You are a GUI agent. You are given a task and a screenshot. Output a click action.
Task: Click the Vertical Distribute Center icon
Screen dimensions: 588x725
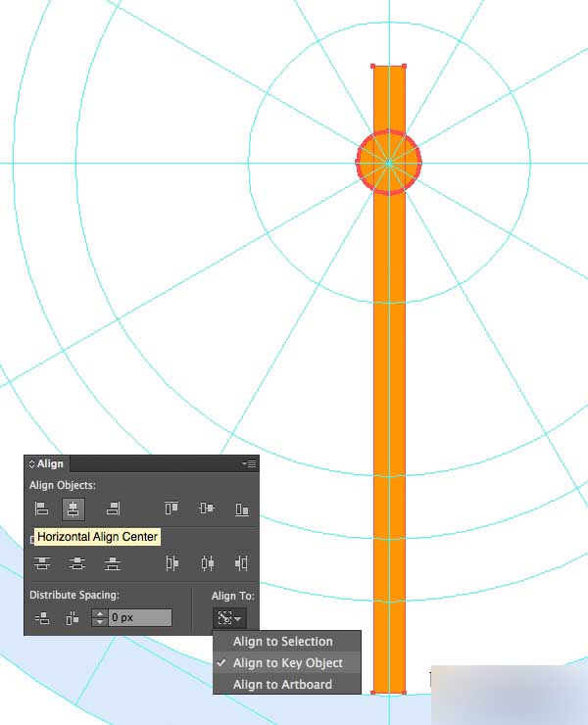[x=77, y=563]
